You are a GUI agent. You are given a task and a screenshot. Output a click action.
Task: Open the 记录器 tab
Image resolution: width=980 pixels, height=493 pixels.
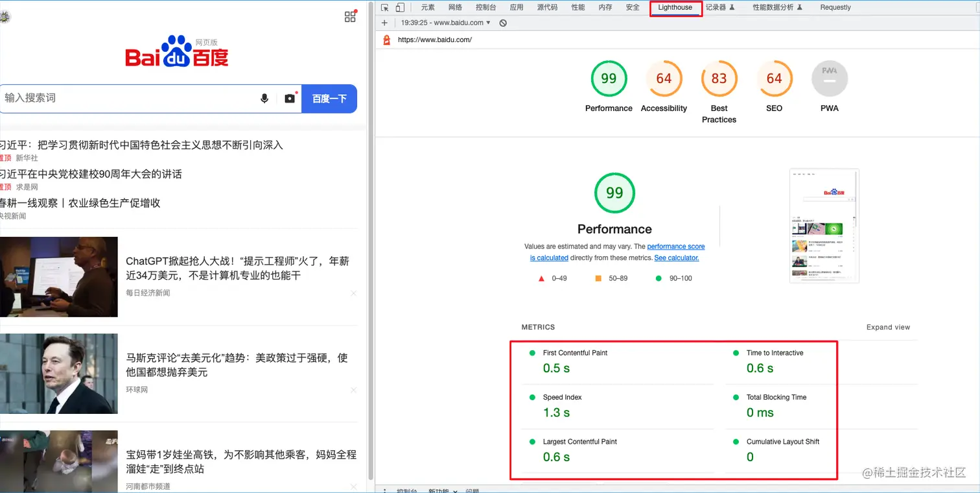(x=719, y=8)
